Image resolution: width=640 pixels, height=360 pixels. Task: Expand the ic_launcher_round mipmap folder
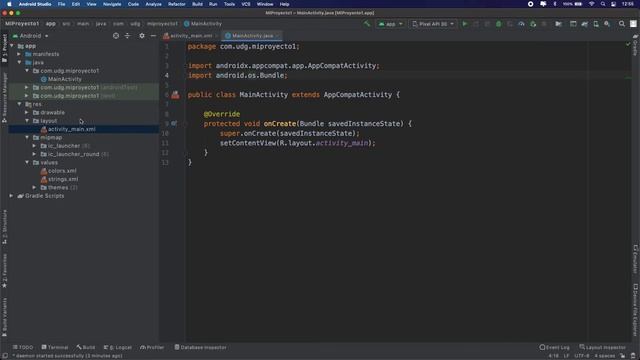pyautogui.click(x=35, y=154)
